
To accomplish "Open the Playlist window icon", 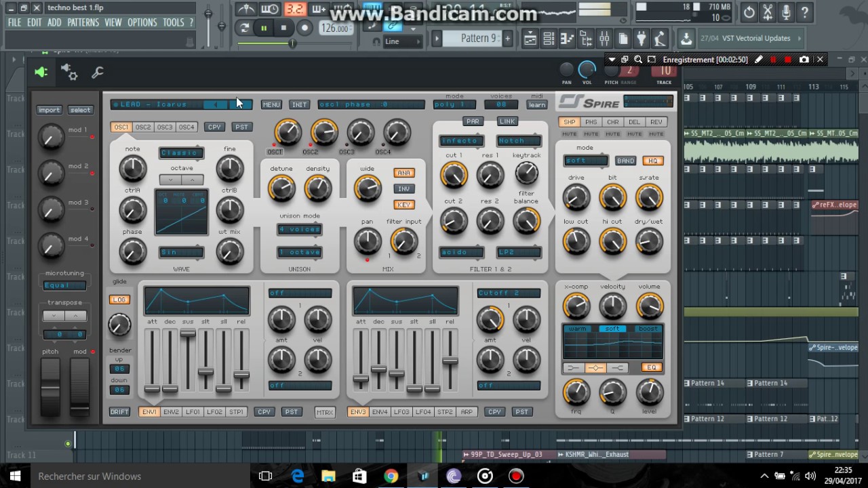I will [x=530, y=38].
